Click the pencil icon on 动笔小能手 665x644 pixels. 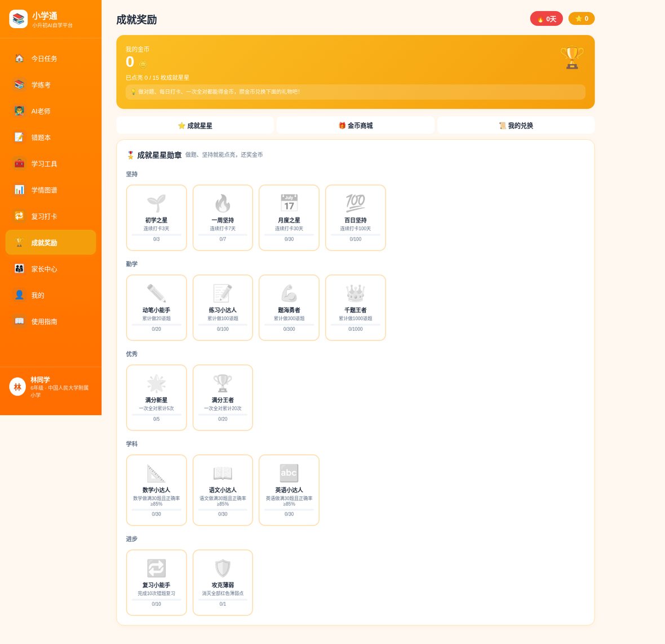[157, 293]
